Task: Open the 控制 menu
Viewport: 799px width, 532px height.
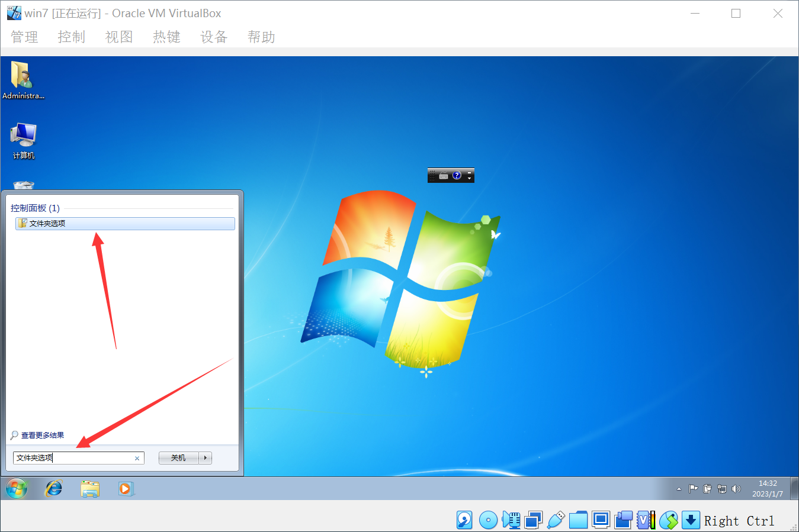Action: [x=72, y=37]
